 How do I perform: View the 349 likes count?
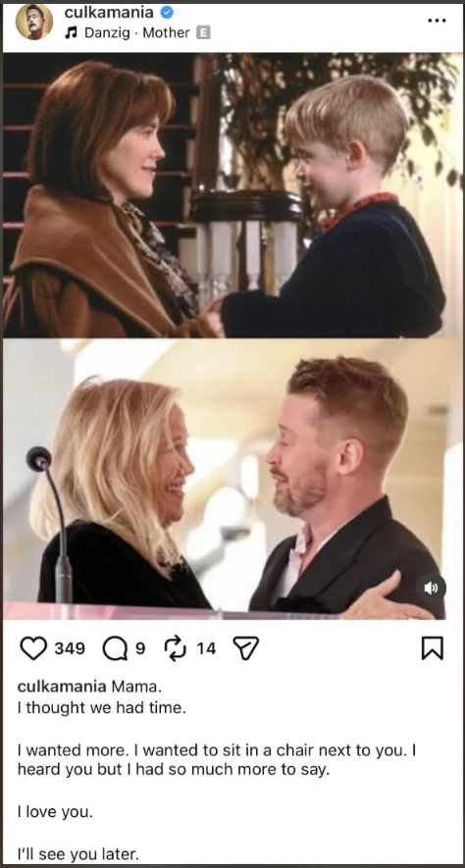(70, 648)
